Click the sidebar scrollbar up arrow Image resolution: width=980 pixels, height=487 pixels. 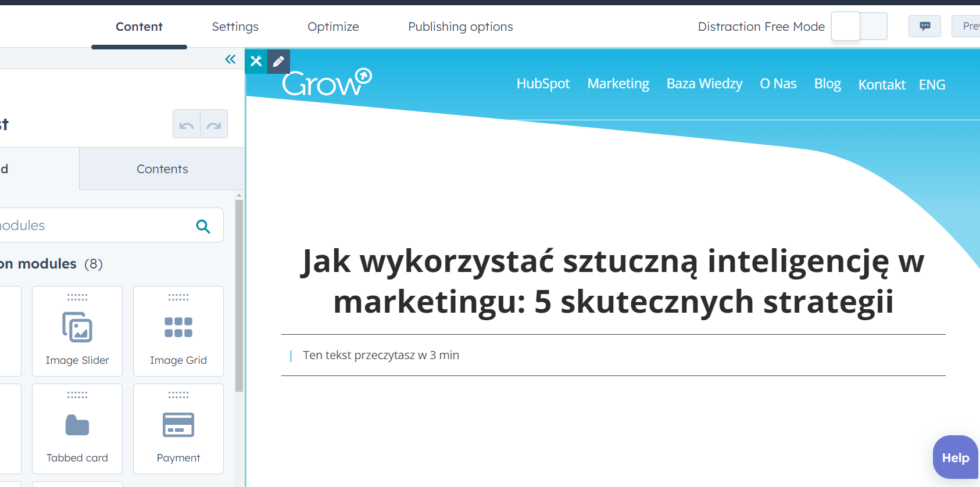click(239, 196)
